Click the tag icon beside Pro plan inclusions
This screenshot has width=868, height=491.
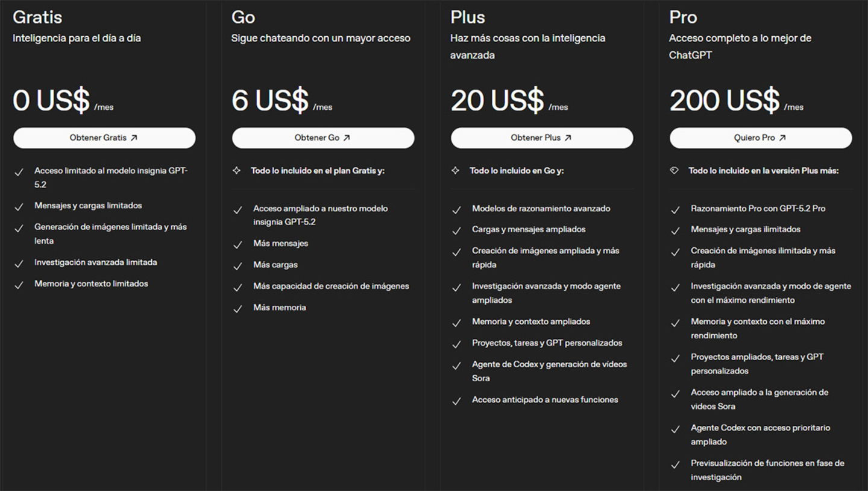pos(676,171)
